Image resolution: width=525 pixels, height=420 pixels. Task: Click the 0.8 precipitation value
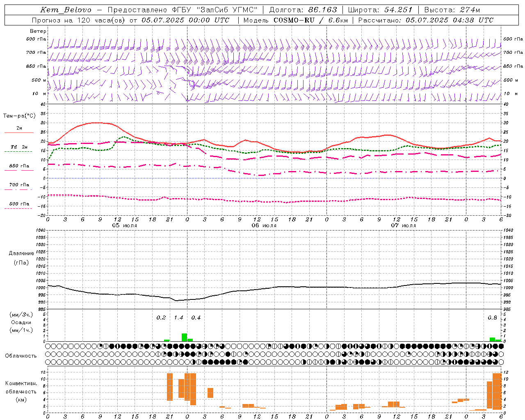click(x=492, y=318)
